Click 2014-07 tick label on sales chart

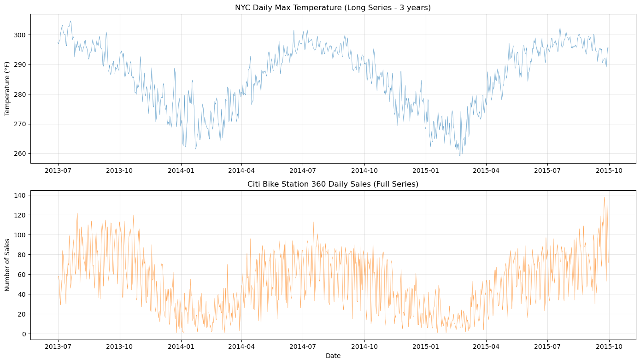[x=303, y=346]
